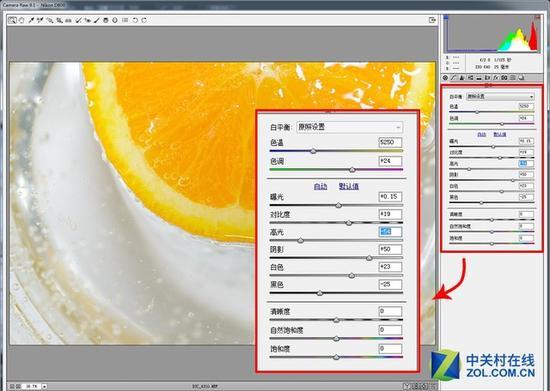The width and height of the screenshot is (550, 391).
Task: Open the zoom level dropdown arrow at bottom left
Action: (45, 386)
